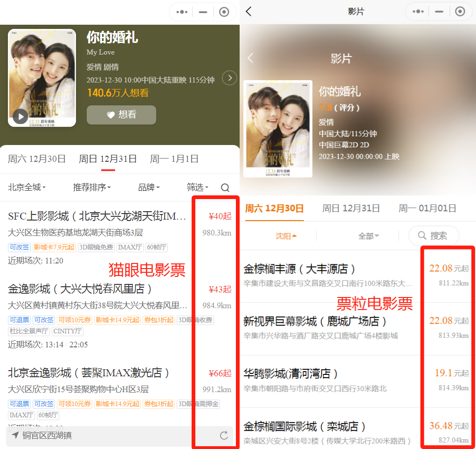Tap the 7.8 rating score
Image resolution: width=476 pixels, height=449 pixels.
325,107
